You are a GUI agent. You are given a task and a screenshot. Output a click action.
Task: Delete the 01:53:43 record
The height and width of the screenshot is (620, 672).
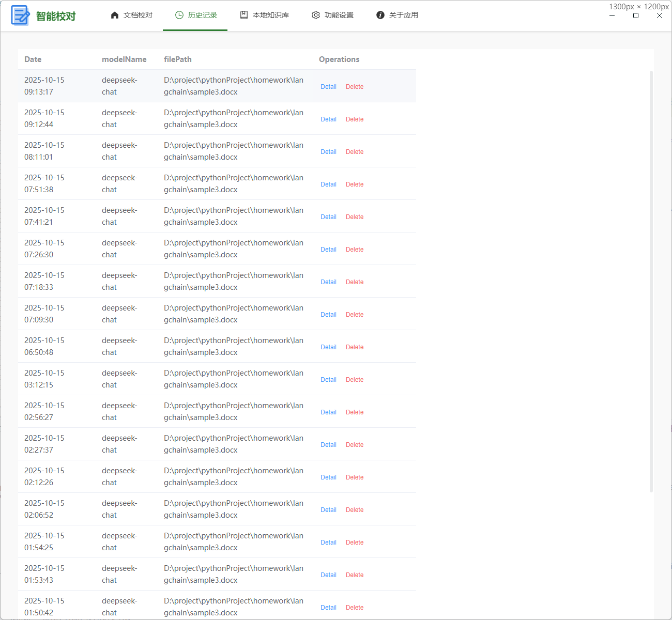click(x=355, y=575)
